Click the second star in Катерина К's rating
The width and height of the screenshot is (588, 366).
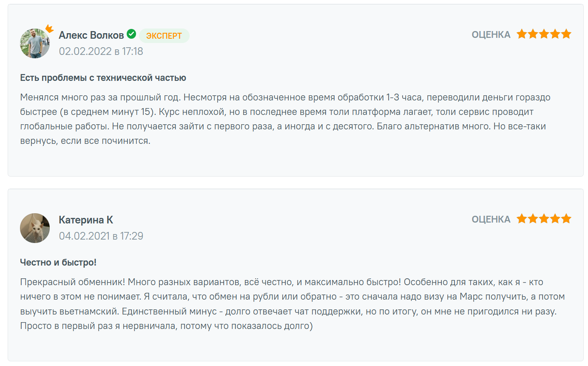click(533, 219)
